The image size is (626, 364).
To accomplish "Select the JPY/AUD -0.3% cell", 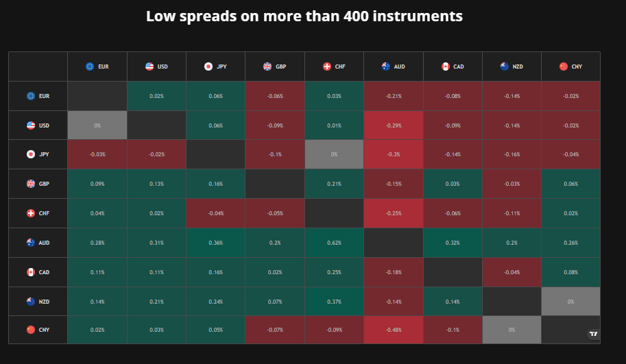I will [394, 154].
